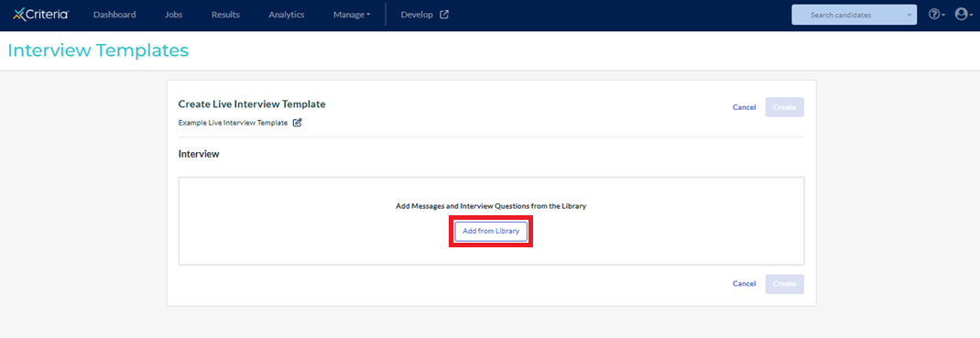Viewport: 980px width, 338px height.
Task: Click the bottom Cancel link
Action: tap(745, 284)
